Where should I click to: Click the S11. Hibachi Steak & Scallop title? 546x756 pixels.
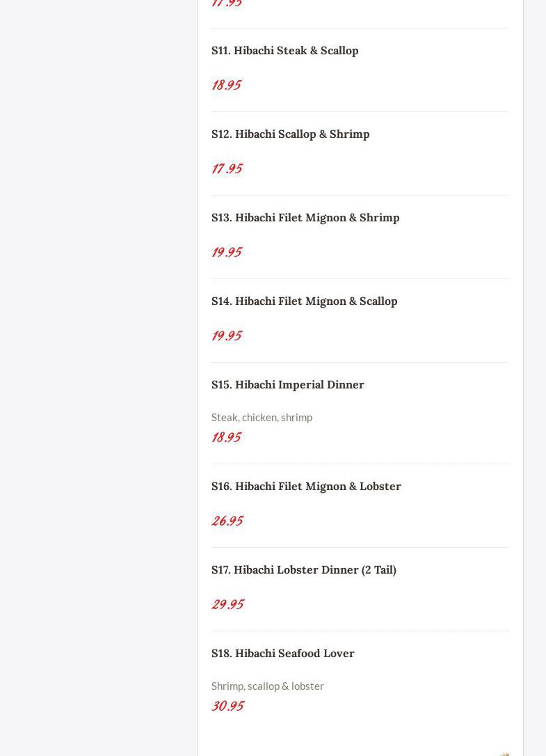(284, 50)
